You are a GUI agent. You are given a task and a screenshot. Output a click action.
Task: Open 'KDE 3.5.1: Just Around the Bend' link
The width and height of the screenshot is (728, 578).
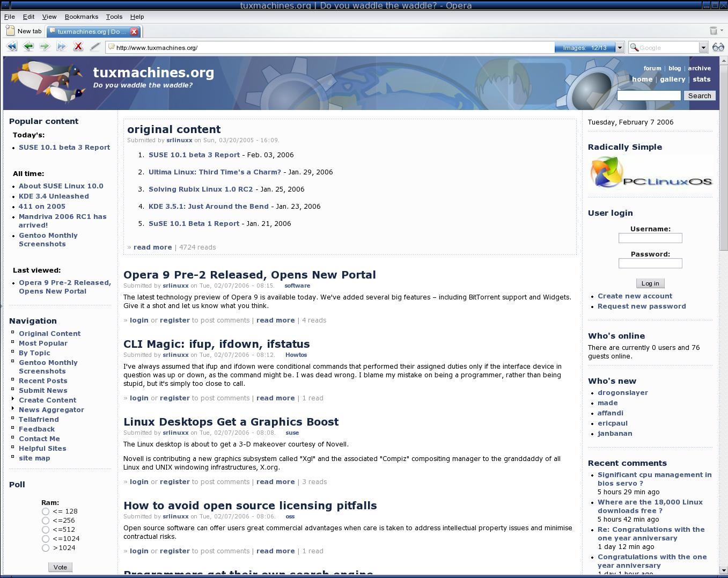coord(209,207)
